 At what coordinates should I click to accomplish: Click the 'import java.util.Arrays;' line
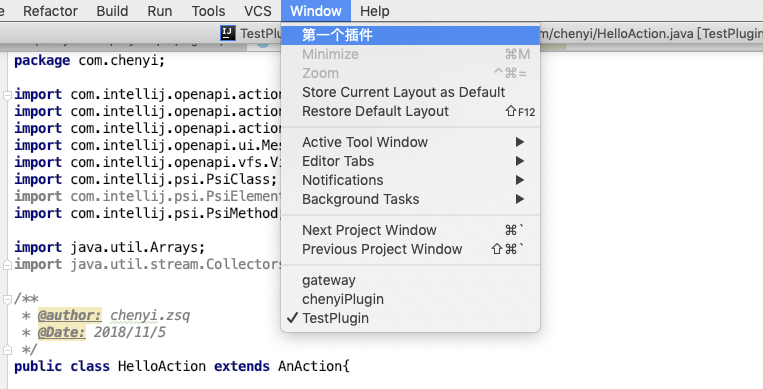point(109,247)
